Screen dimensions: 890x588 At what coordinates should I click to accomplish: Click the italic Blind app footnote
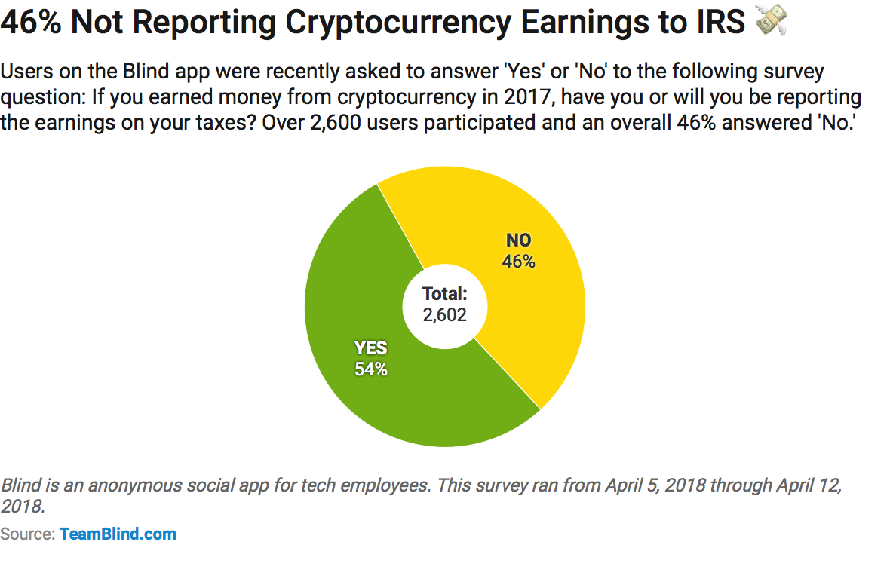421,495
